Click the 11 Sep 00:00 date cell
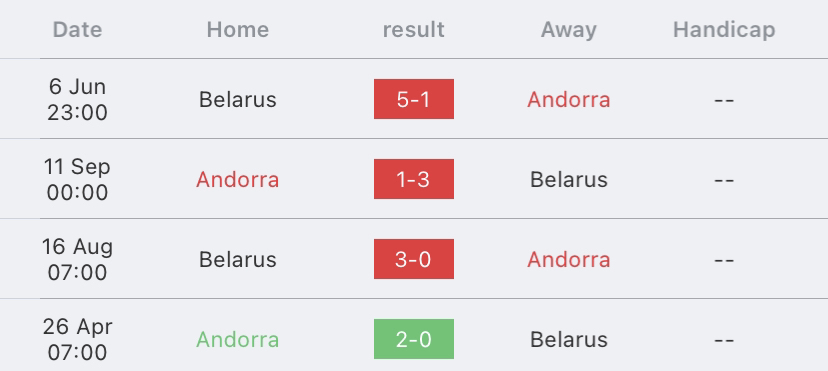The height and width of the screenshot is (371, 828). [78, 179]
